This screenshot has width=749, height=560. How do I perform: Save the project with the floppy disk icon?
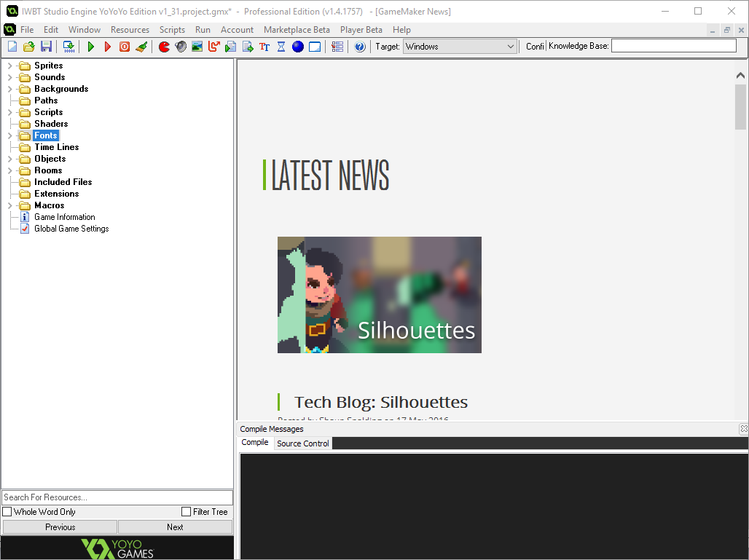pos(46,47)
